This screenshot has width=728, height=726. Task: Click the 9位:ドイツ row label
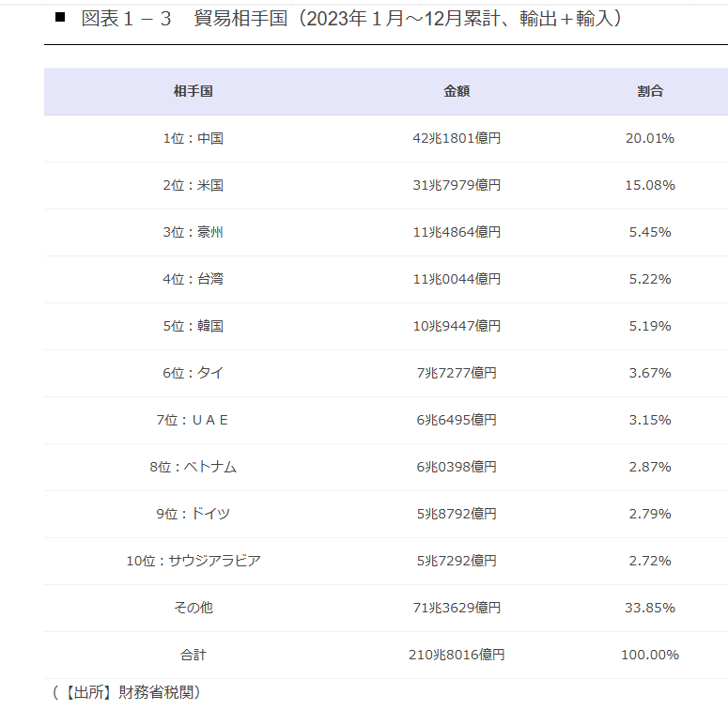[194, 514]
